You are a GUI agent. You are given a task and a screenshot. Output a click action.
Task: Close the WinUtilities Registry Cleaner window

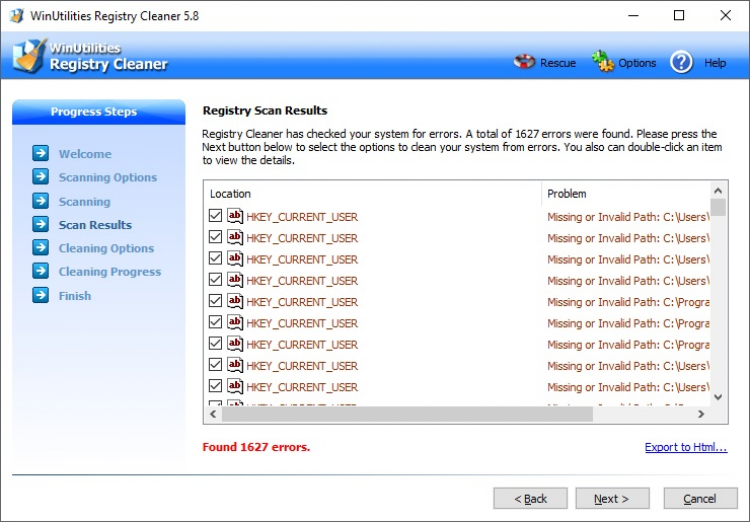pos(726,15)
